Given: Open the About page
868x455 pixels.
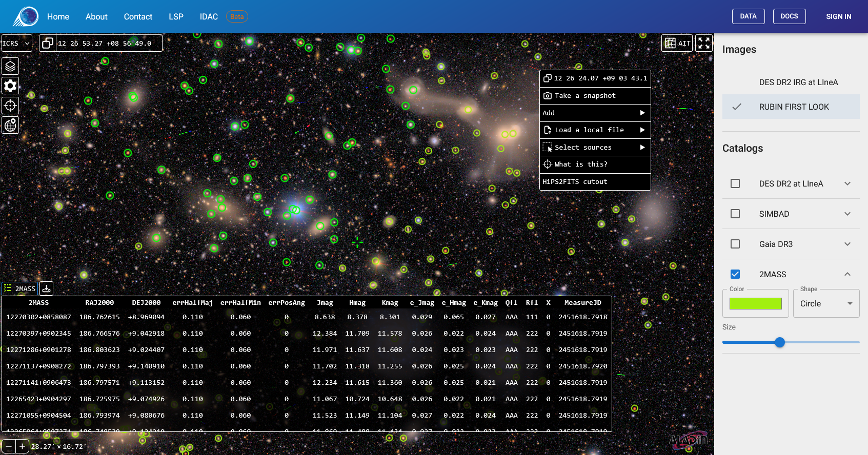Looking at the screenshot, I should click(96, 16).
